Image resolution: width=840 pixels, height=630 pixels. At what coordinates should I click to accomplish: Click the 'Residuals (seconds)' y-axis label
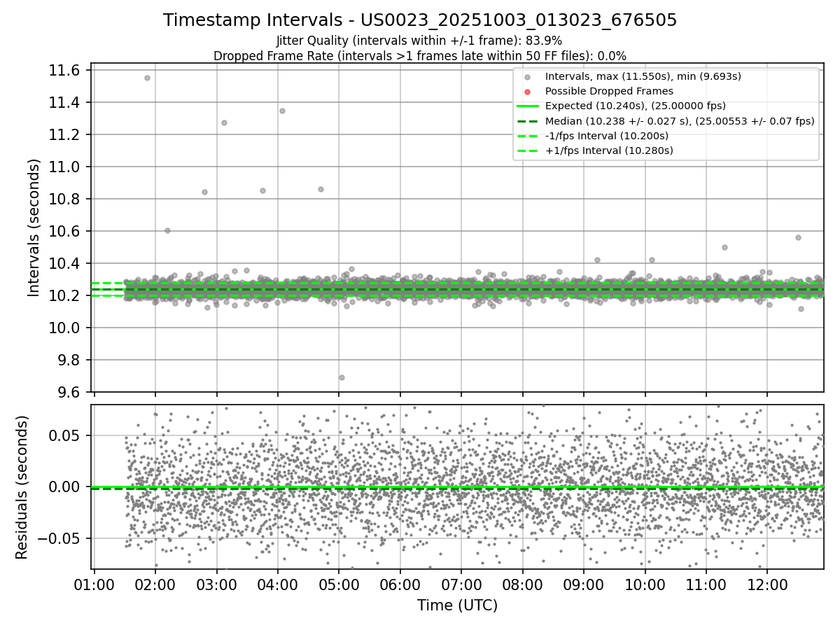point(22,487)
